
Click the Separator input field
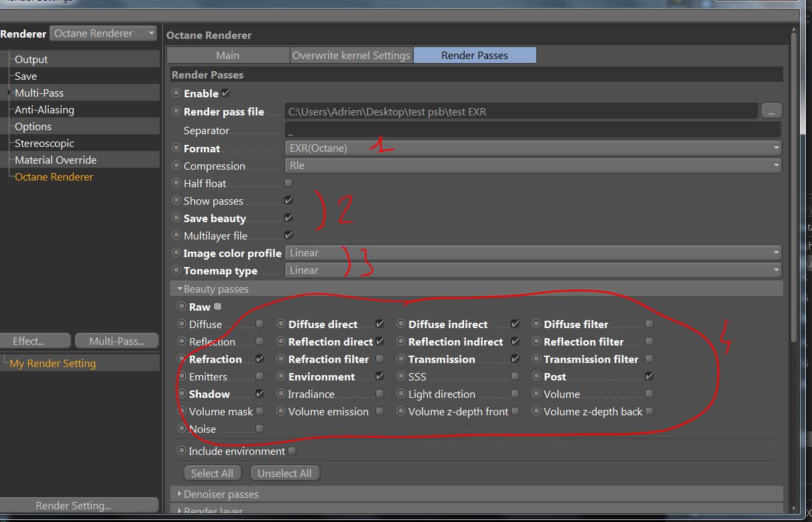point(533,130)
